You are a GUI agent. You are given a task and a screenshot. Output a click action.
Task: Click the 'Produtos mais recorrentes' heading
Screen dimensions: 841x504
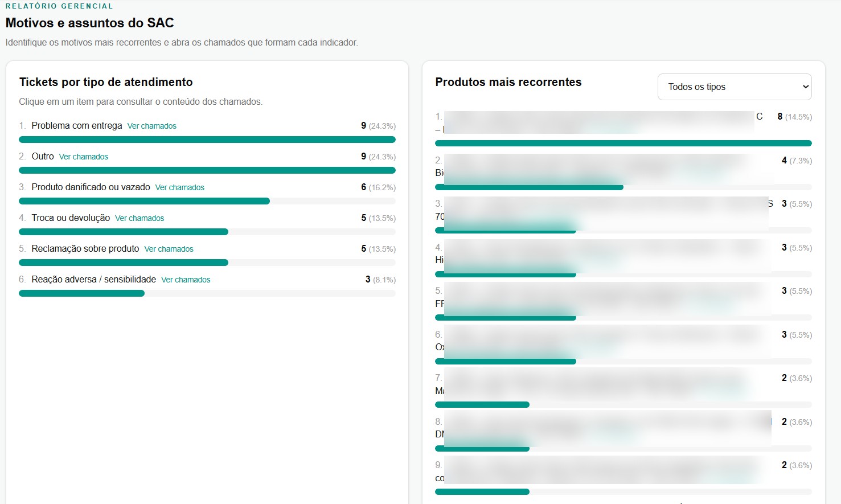coord(508,82)
